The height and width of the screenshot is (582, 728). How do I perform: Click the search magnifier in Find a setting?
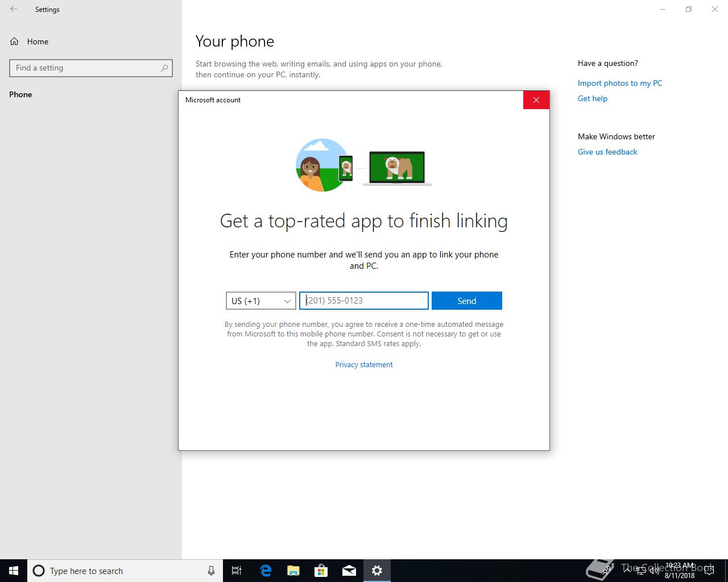[164, 68]
